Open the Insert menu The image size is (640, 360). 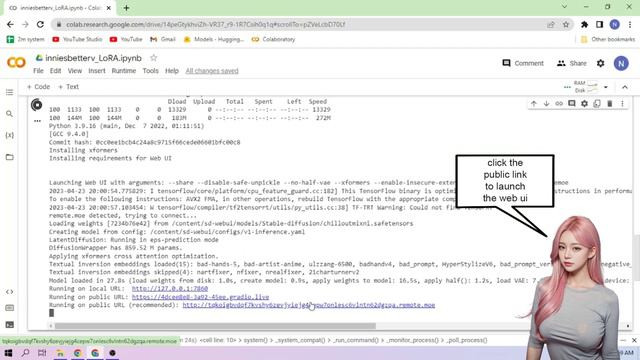pos(97,71)
